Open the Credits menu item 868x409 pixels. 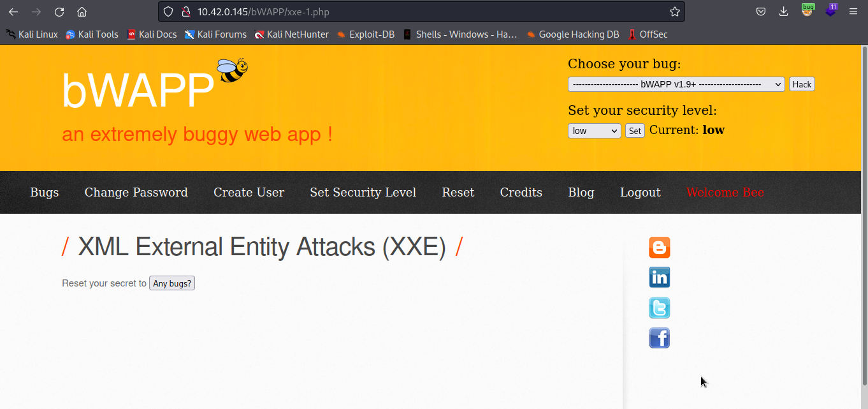tap(521, 193)
